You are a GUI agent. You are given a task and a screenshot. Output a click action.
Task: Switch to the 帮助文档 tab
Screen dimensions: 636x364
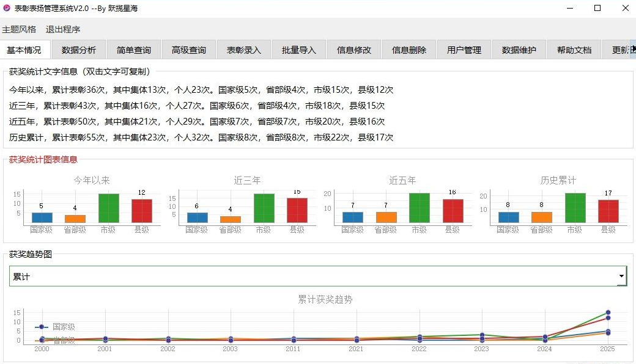pyautogui.click(x=574, y=50)
